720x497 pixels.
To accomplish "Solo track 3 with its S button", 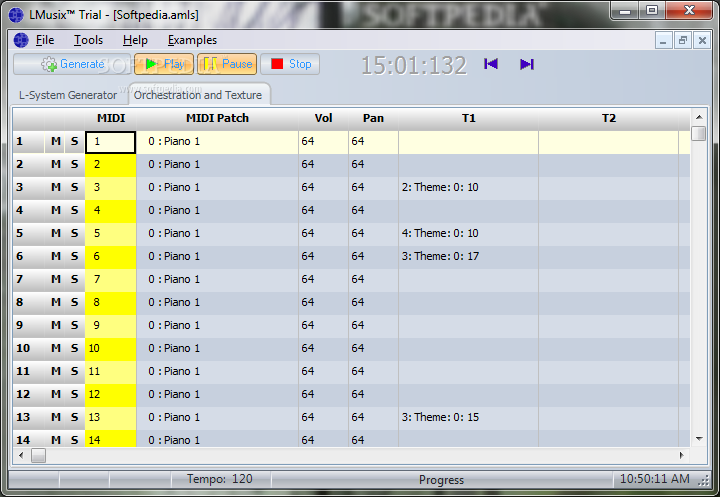I will (75, 187).
